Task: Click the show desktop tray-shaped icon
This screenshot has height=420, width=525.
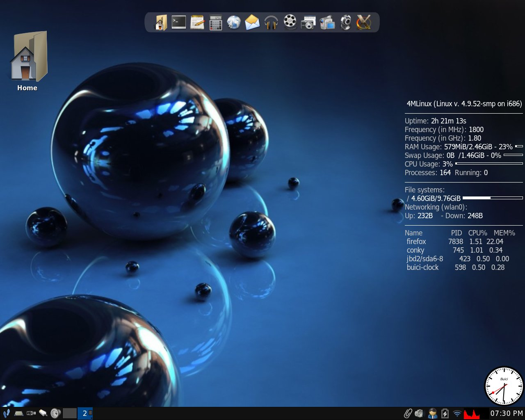Action: [x=18, y=413]
